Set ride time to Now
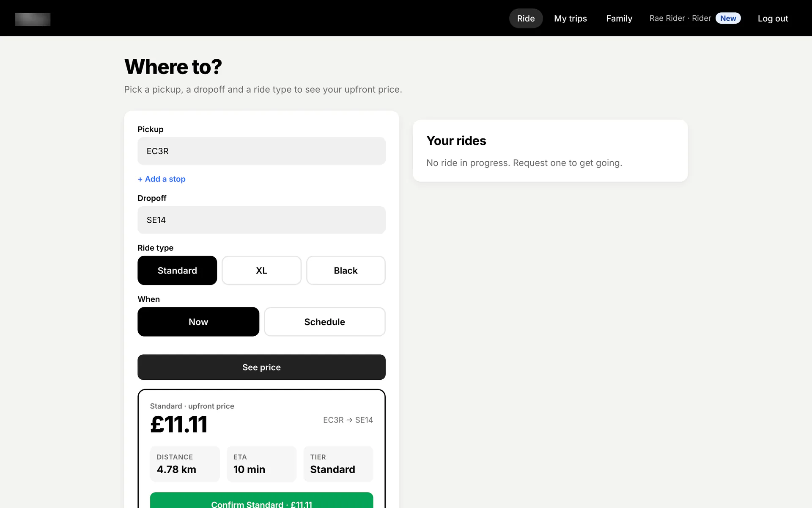This screenshot has height=508, width=812. tap(198, 322)
